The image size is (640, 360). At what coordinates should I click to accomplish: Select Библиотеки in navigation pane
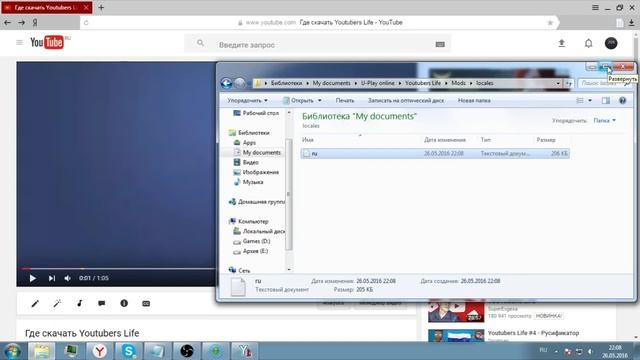tap(249, 133)
